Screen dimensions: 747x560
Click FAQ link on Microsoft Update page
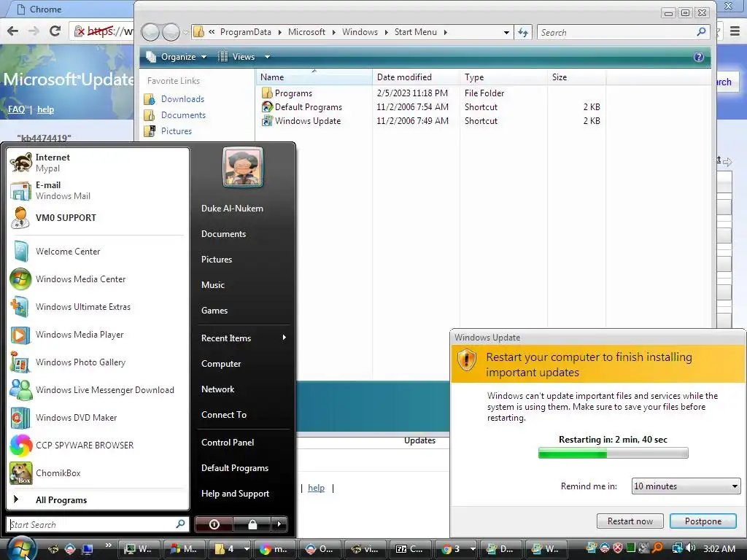click(16, 109)
